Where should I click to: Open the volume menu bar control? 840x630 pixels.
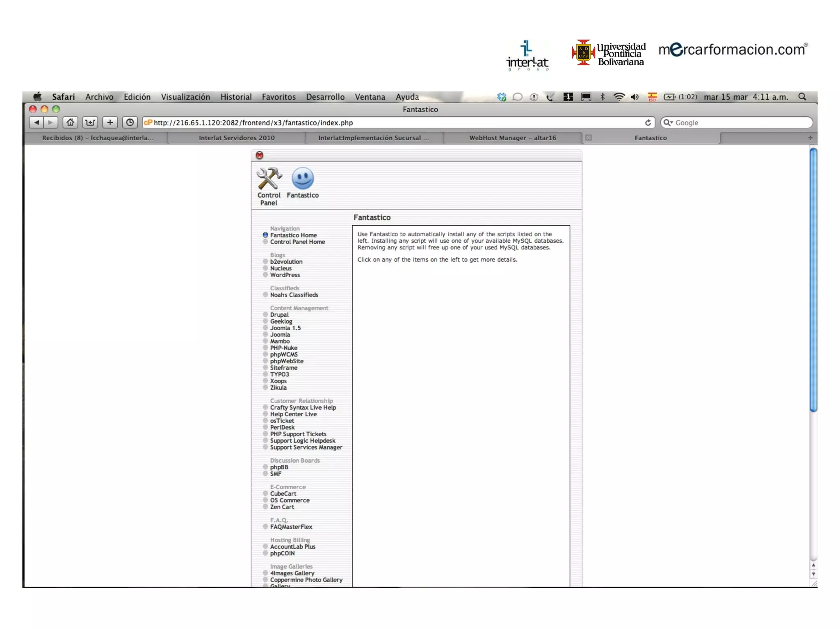(635, 97)
